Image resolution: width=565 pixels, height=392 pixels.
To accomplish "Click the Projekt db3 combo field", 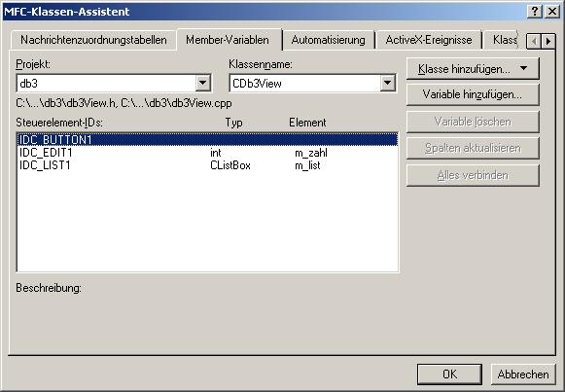I will point(114,84).
